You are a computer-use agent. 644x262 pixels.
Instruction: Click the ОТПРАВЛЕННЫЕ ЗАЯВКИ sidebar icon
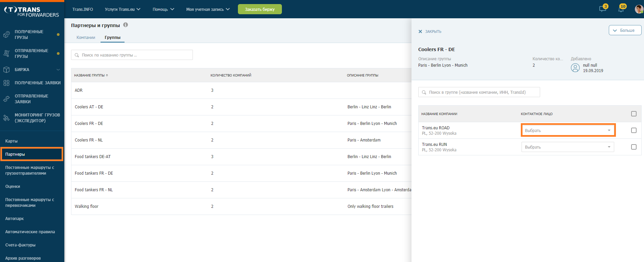tap(6, 99)
